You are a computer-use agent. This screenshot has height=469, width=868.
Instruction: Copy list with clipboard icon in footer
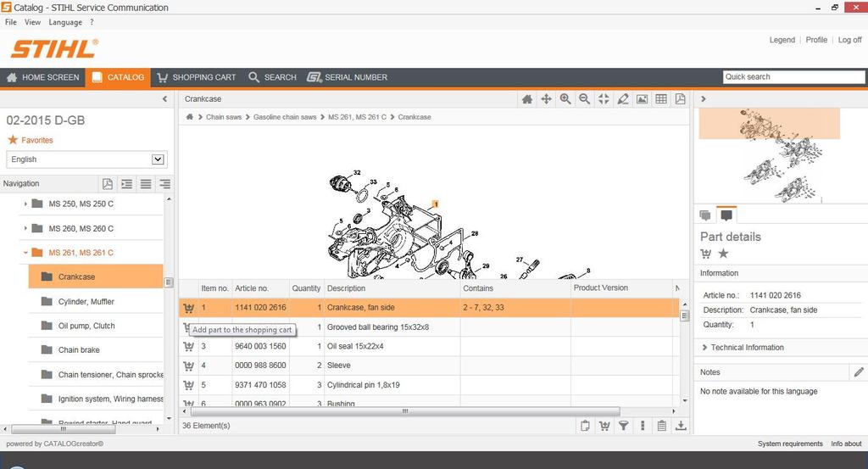(585, 426)
